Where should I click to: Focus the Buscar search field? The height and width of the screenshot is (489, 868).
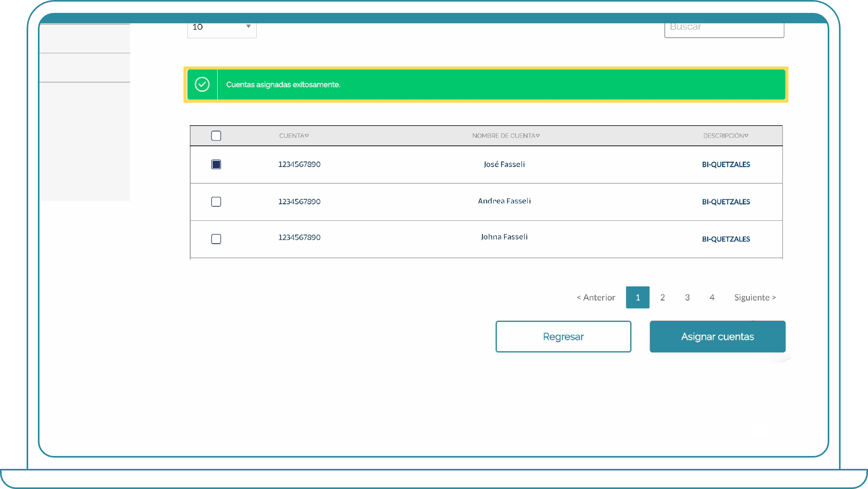[x=724, y=30]
